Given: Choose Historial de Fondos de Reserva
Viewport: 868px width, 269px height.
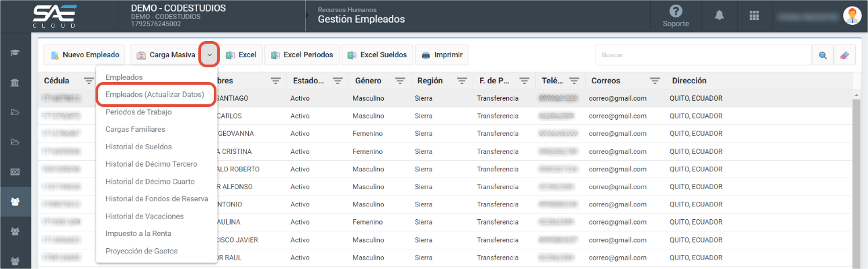Looking at the screenshot, I should (155, 199).
